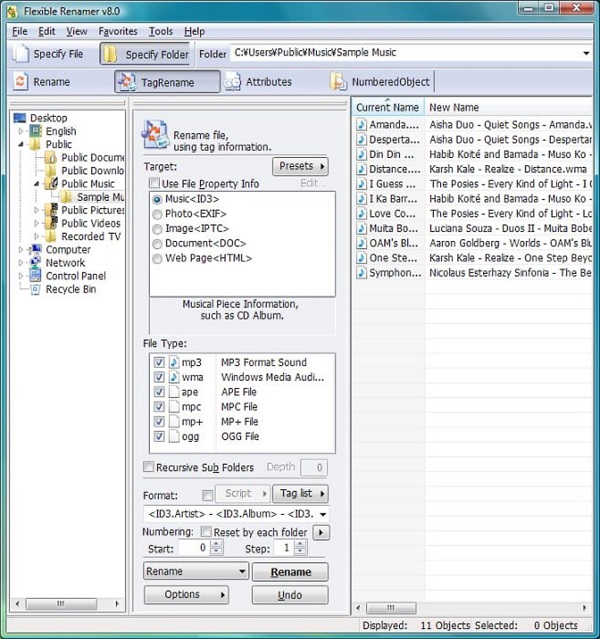Expand the Tag list dropdown
The image size is (600, 639).
click(x=302, y=494)
